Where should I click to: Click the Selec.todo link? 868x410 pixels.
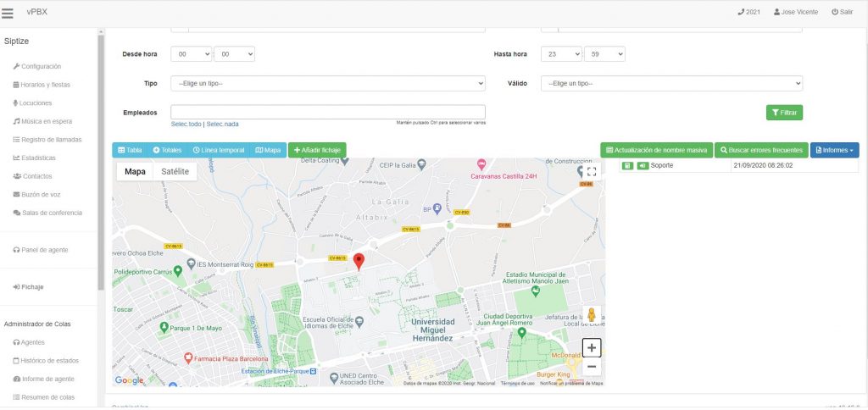click(x=186, y=124)
